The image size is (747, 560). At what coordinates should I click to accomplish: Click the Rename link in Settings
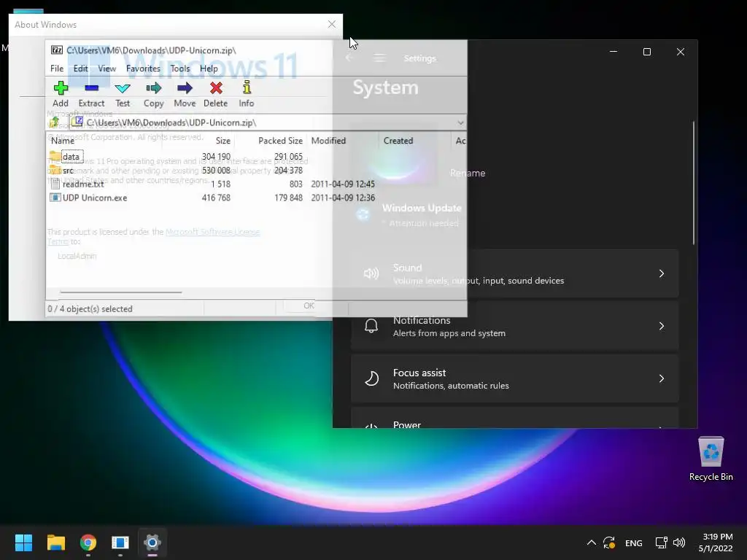coord(468,174)
